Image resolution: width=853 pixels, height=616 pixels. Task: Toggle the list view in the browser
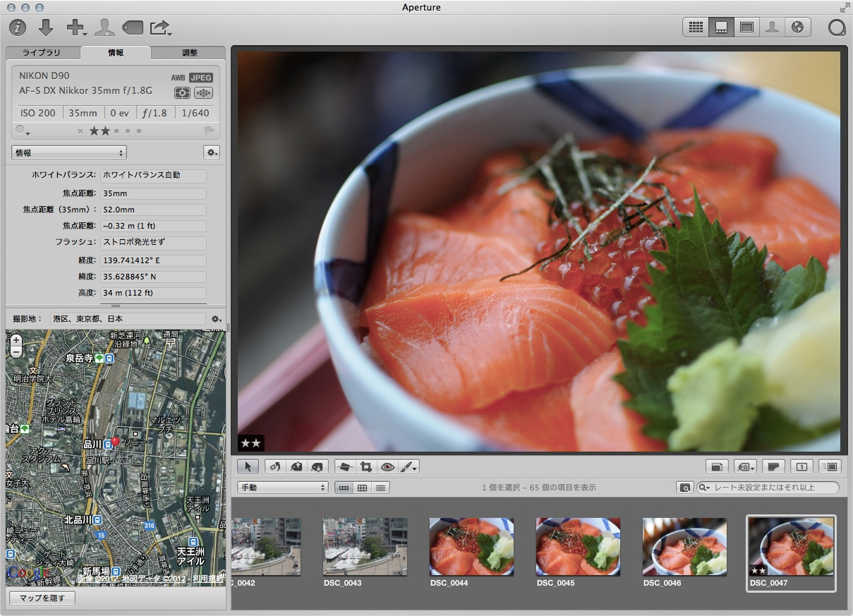381,487
